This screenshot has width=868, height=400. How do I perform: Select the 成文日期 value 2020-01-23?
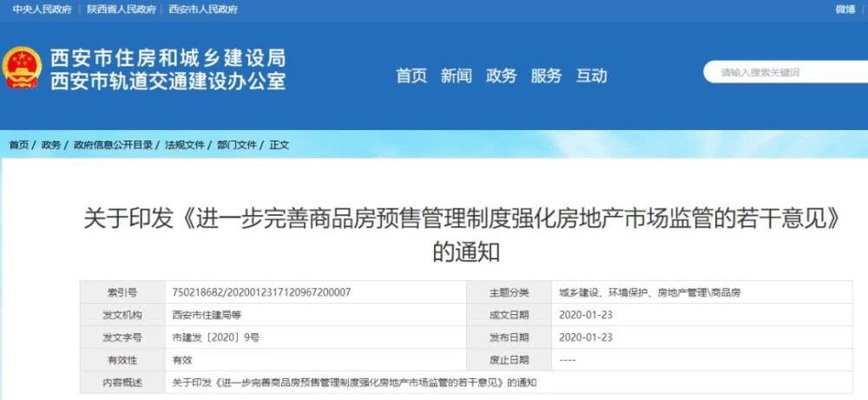point(586,315)
